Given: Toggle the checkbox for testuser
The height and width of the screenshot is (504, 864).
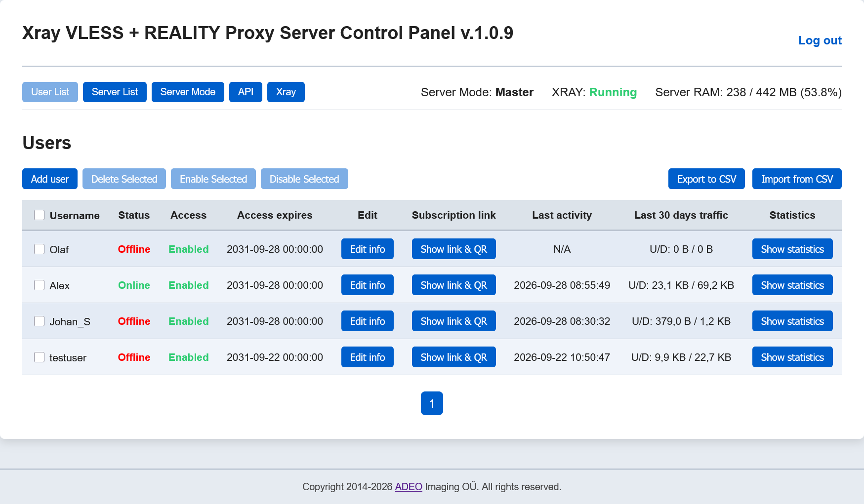Looking at the screenshot, I should (x=40, y=357).
